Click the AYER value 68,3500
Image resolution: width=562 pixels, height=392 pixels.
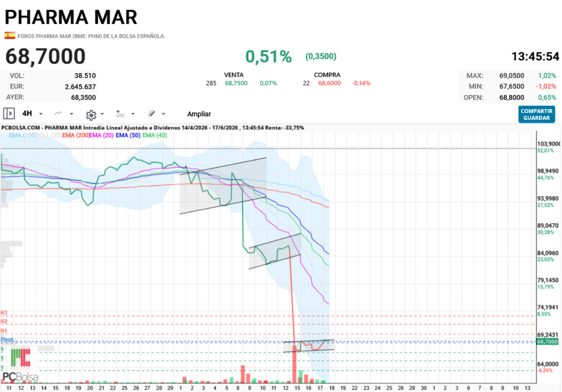84,97
